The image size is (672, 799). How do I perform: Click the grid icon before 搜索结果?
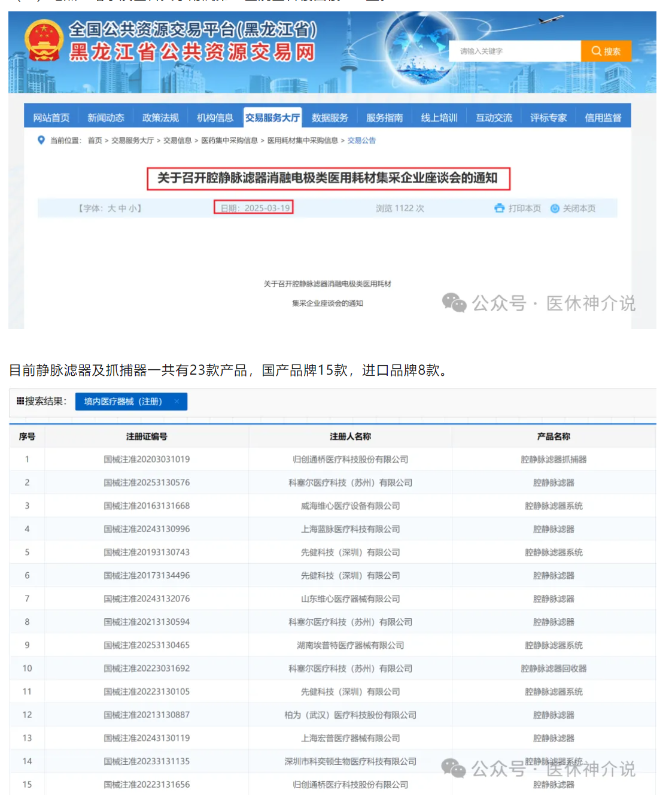pos(20,401)
